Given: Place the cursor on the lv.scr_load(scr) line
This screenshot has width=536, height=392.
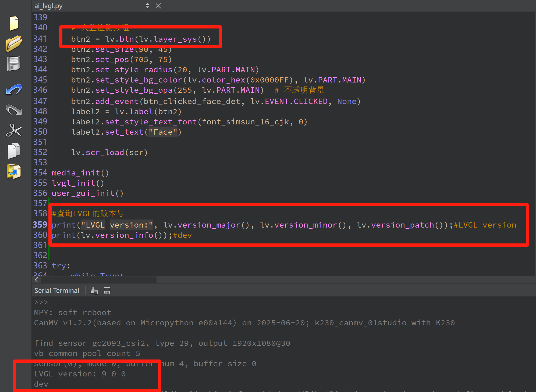Looking at the screenshot, I should tap(109, 152).
